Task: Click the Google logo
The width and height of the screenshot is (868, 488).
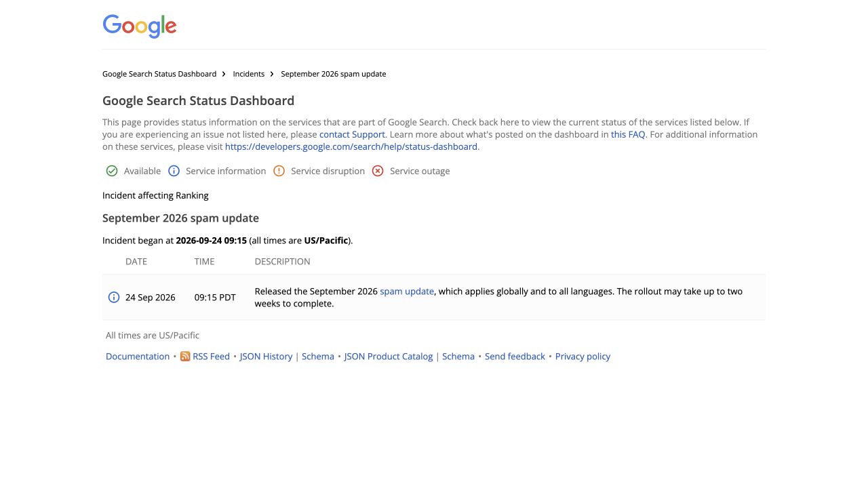Action: 140,26
